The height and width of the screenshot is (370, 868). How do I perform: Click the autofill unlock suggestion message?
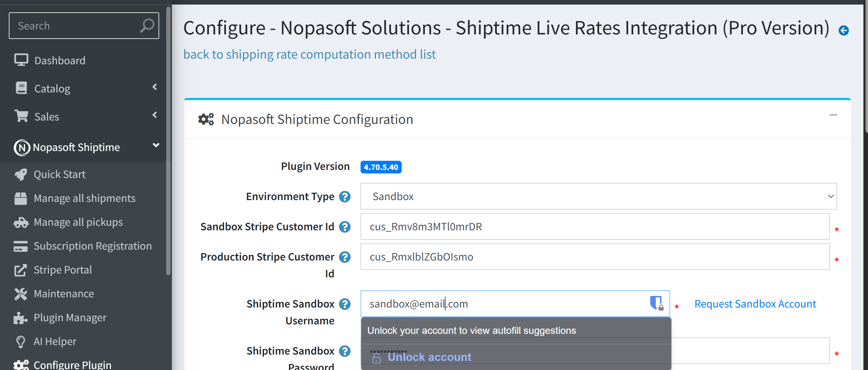472,330
